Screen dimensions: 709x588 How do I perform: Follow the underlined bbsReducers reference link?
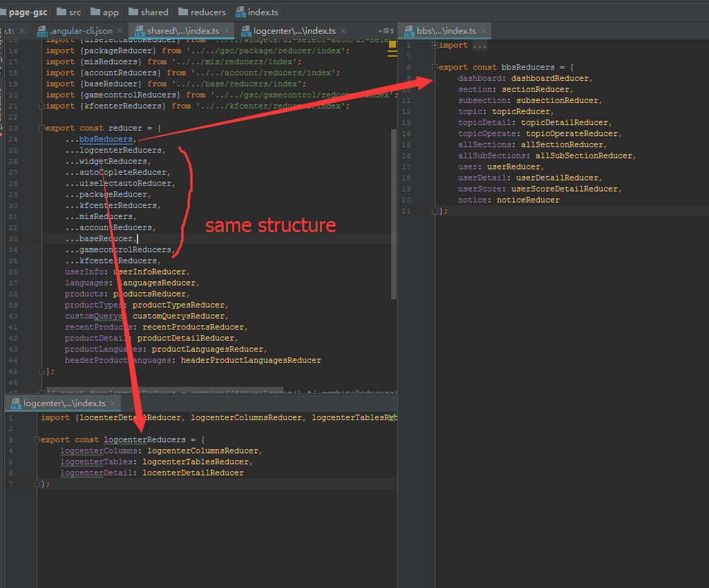pos(106,139)
